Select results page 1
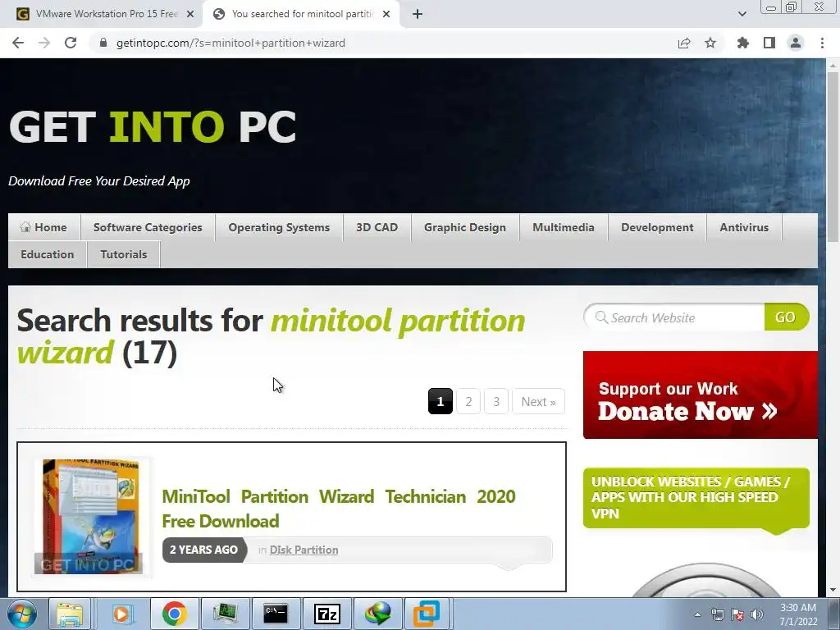 [x=441, y=401]
